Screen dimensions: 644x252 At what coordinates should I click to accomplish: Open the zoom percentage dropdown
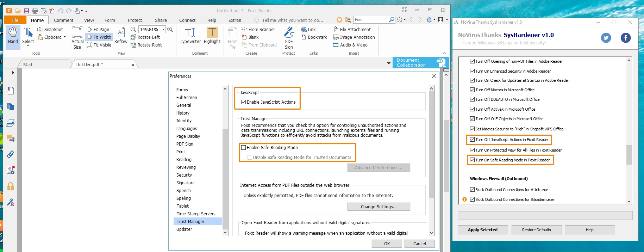coord(163,30)
